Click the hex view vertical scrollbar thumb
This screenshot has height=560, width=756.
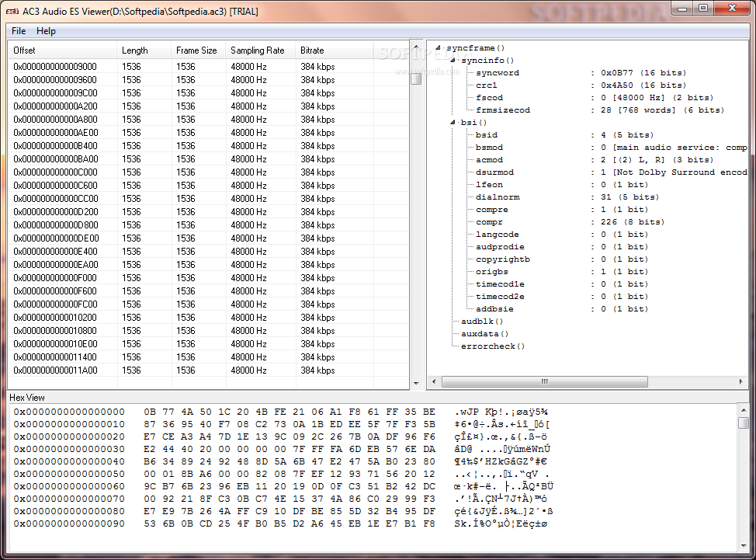(x=744, y=423)
